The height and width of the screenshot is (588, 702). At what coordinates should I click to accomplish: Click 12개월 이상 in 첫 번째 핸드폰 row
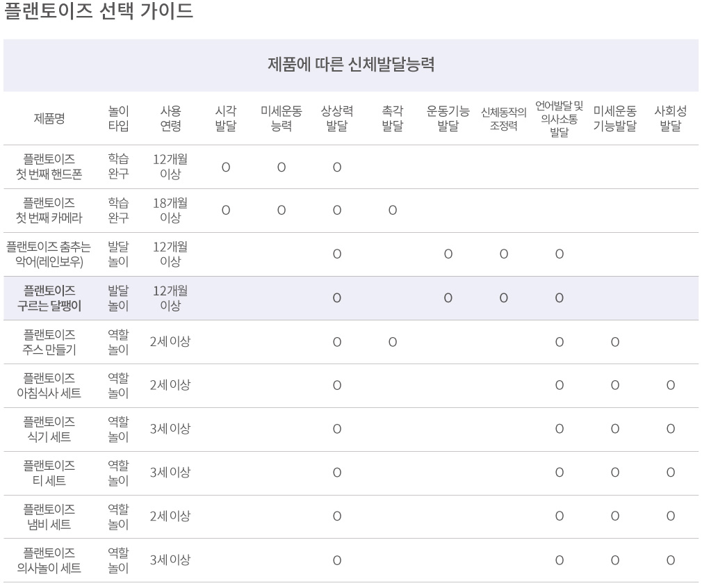coord(170,167)
